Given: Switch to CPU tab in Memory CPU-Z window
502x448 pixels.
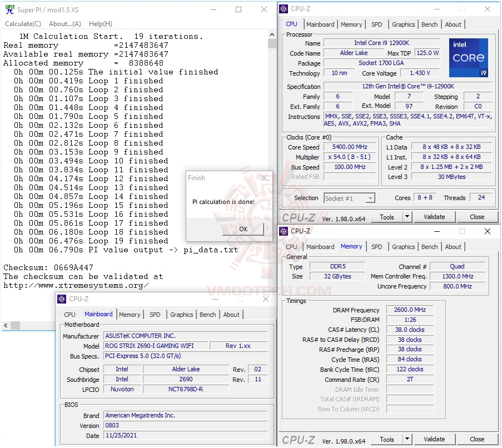Looking at the screenshot, I should [x=291, y=247].
